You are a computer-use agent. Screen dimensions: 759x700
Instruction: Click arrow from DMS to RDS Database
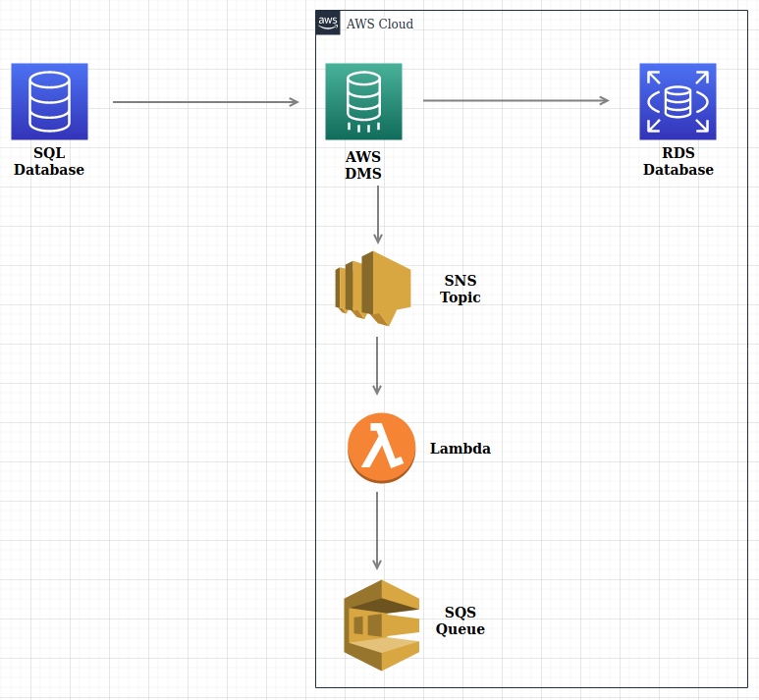(515, 100)
